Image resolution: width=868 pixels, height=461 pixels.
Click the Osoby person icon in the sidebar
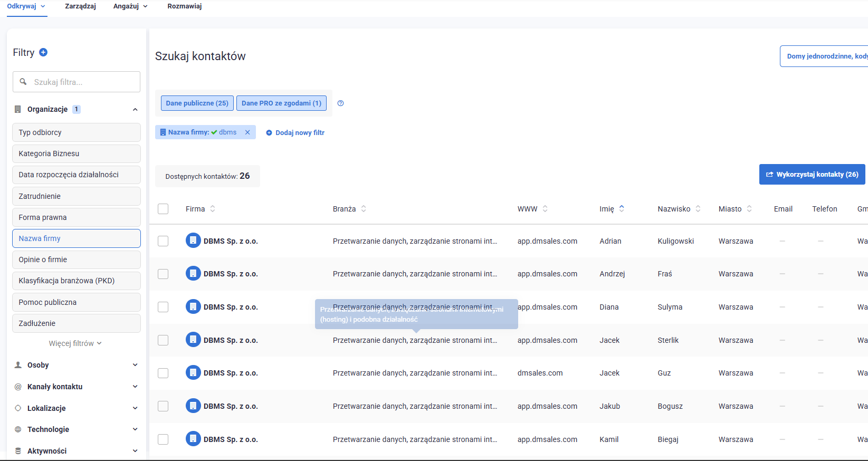pos(18,365)
